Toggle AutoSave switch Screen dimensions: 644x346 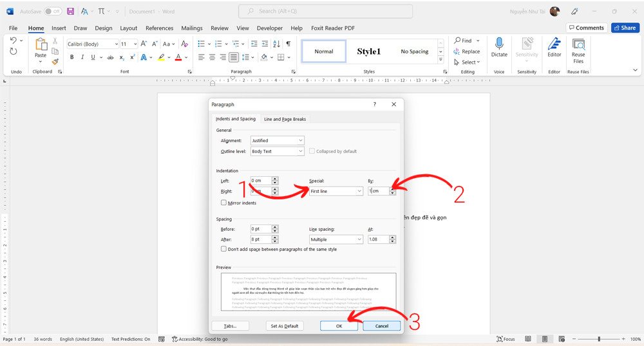pos(53,12)
